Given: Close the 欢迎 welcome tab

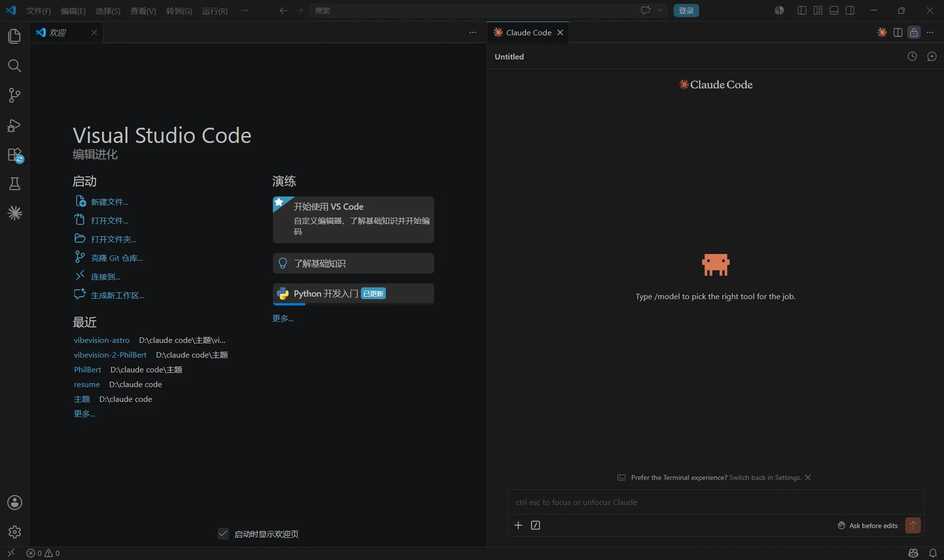Looking at the screenshot, I should click(x=94, y=32).
